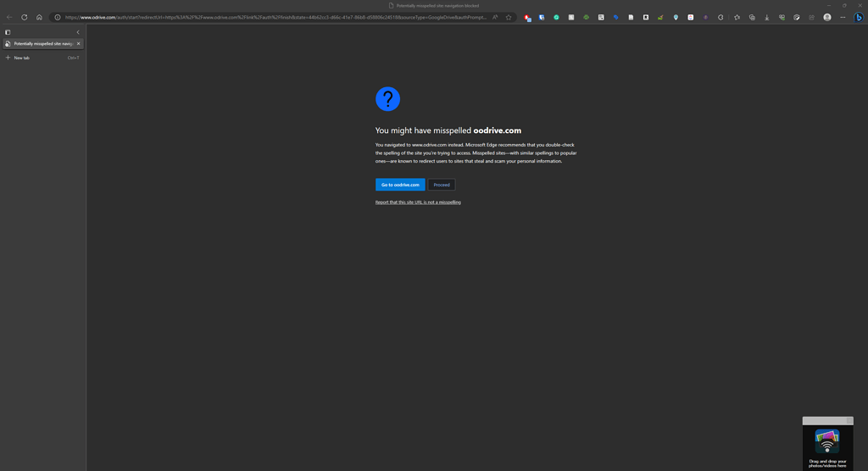Open the Favorites list toolbar icon

tap(737, 17)
